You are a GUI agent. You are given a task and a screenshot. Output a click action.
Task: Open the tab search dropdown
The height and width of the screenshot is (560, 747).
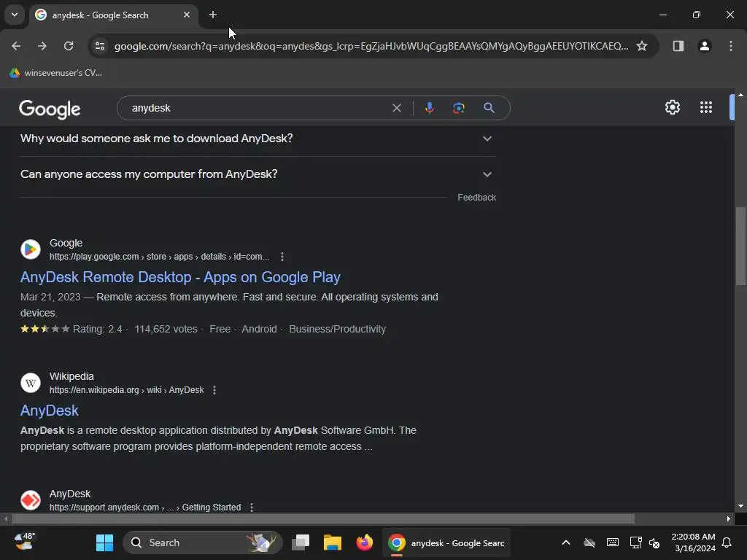(x=15, y=15)
